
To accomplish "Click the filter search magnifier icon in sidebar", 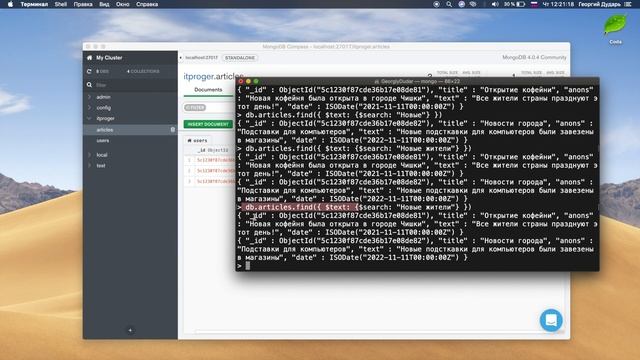I will [89, 85].
